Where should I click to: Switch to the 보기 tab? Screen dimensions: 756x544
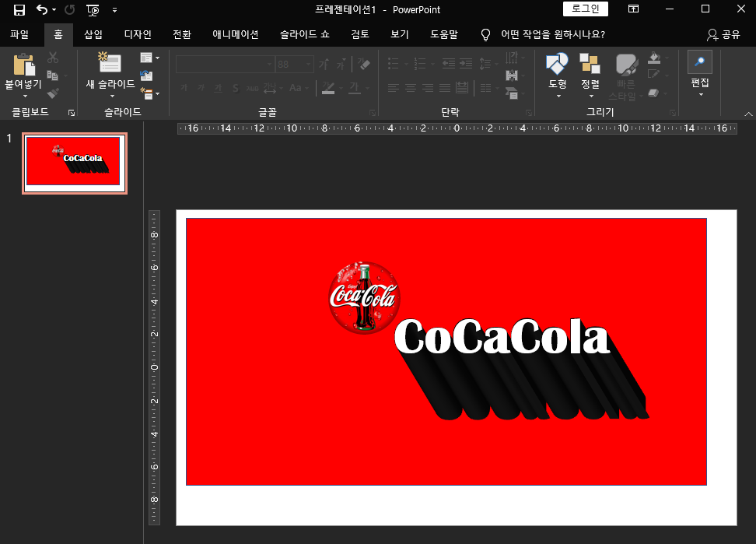point(399,34)
